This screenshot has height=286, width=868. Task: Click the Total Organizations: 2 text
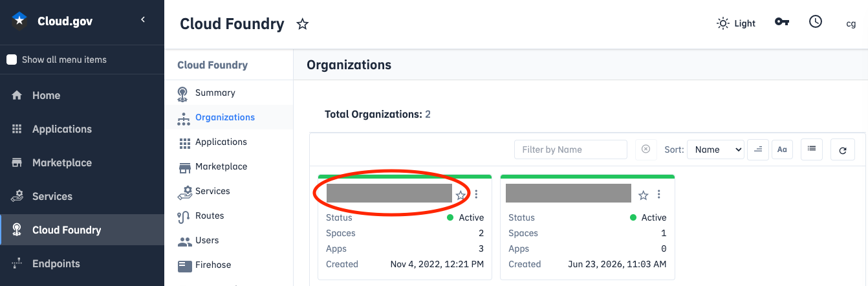378,115
